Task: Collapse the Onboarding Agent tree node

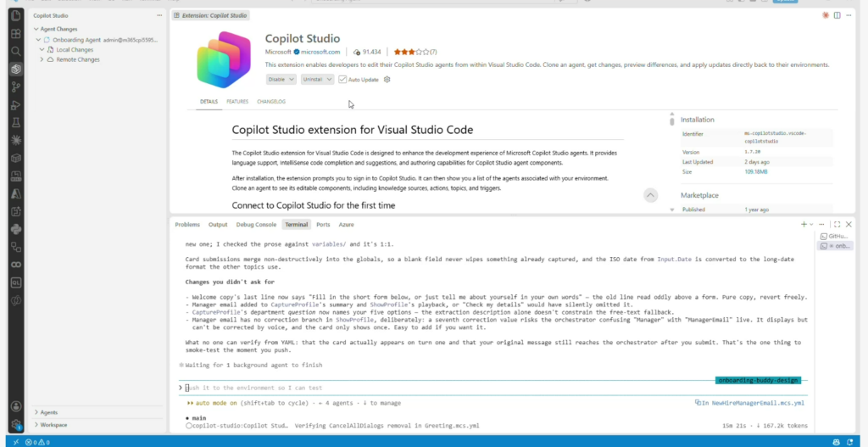Action: (39, 40)
